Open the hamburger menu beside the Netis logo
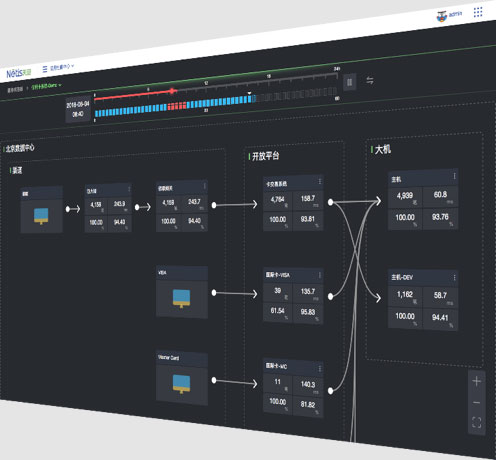Image resolution: width=496 pixels, height=460 pixels. pos(45,69)
